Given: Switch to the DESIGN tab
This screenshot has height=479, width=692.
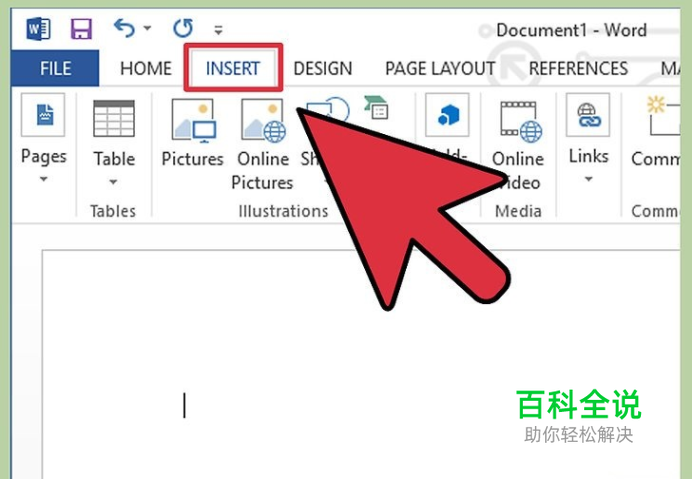Looking at the screenshot, I should coord(323,68).
